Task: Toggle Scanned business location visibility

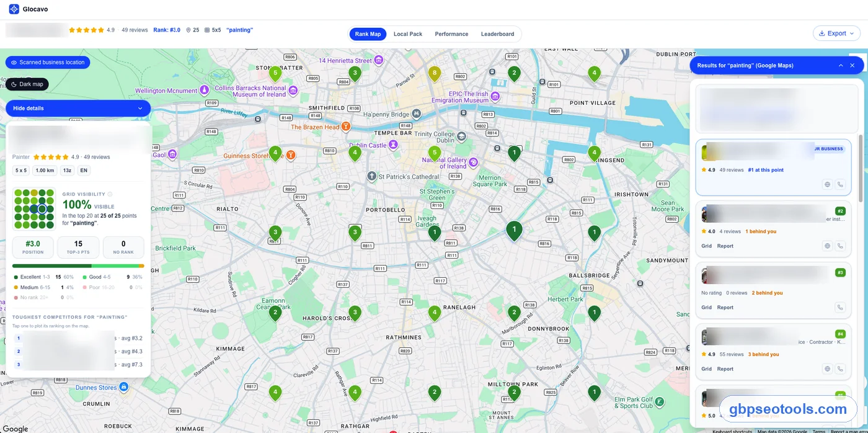Action: click(x=48, y=62)
